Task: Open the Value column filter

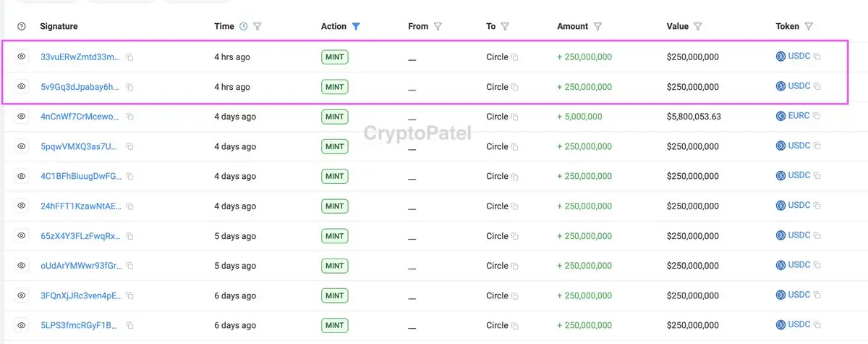Action: click(697, 26)
